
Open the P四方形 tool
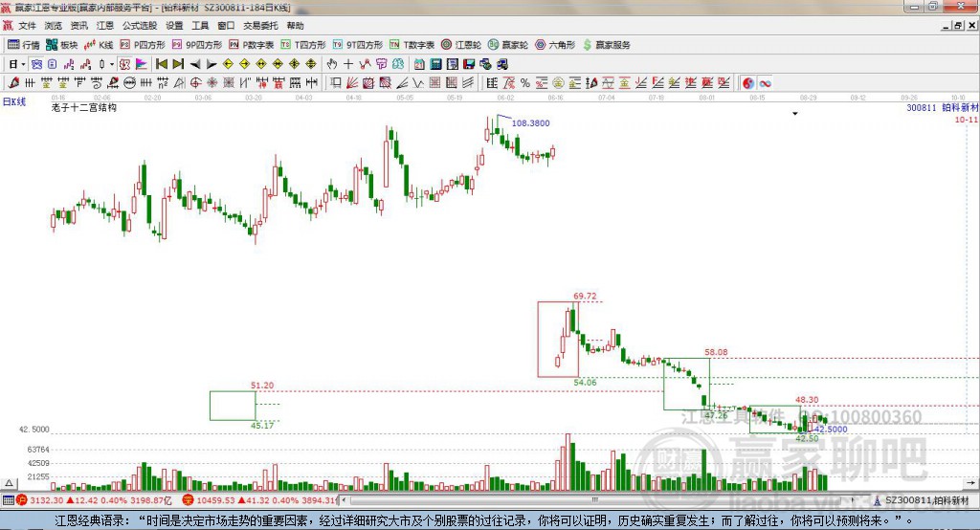coord(143,44)
